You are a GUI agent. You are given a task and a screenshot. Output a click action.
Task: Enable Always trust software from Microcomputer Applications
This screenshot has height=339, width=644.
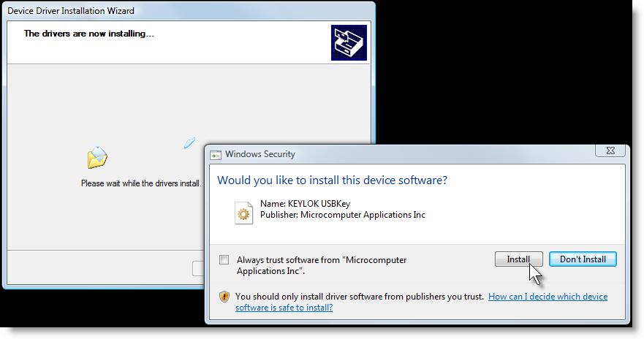224,260
